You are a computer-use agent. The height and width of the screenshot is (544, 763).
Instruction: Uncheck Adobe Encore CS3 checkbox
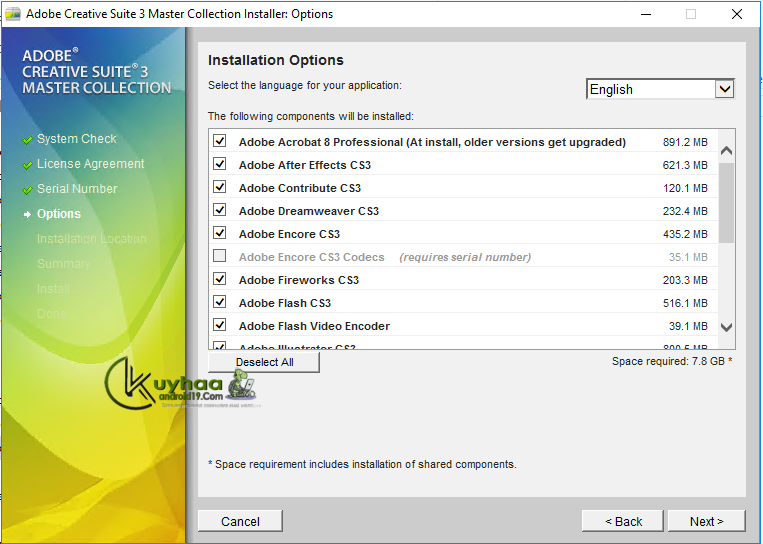[219, 233]
